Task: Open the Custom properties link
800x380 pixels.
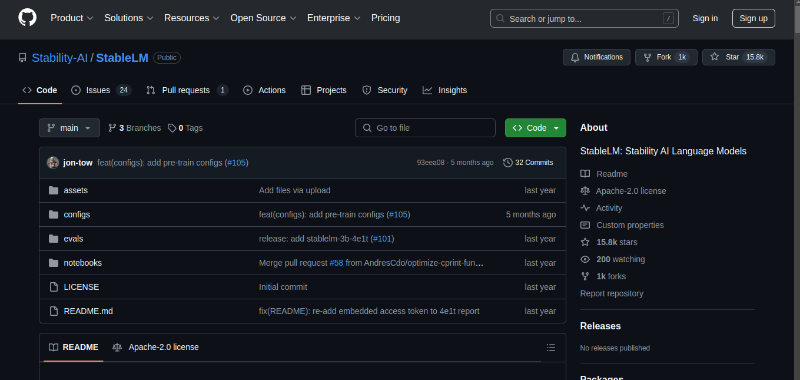Action: coord(622,225)
